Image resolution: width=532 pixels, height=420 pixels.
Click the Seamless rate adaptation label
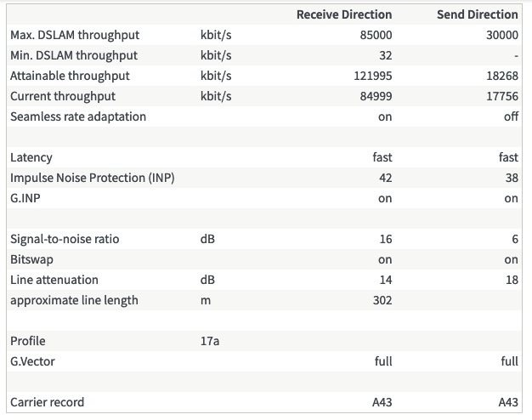78,116
